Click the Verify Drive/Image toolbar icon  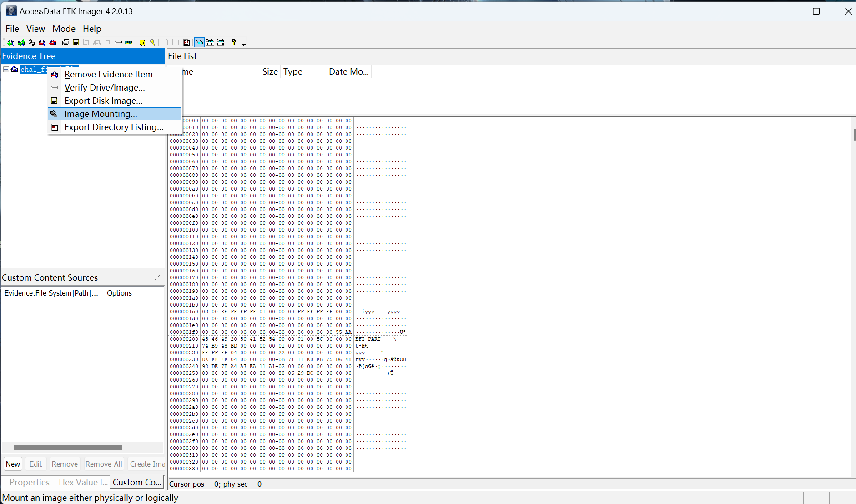[118, 43]
